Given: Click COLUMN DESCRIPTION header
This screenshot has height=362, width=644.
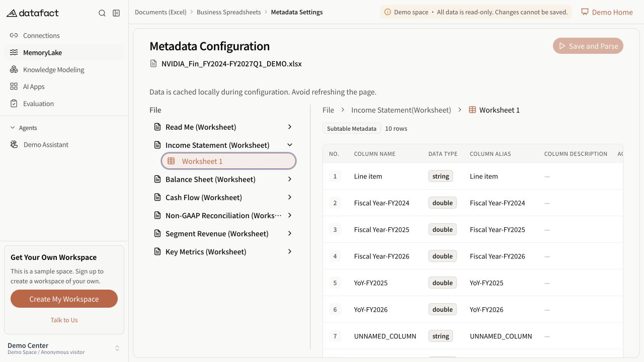Looking at the screenshot, I should [576, 154].
